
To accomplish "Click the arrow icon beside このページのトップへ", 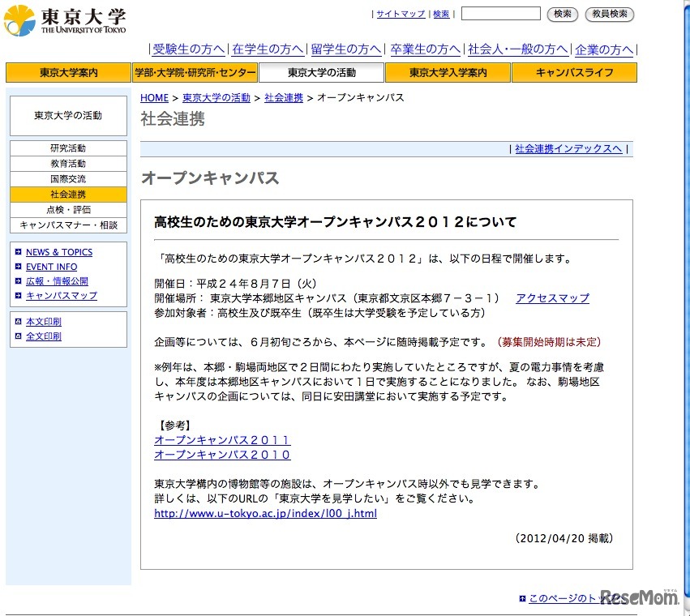I will coord(522,597).
